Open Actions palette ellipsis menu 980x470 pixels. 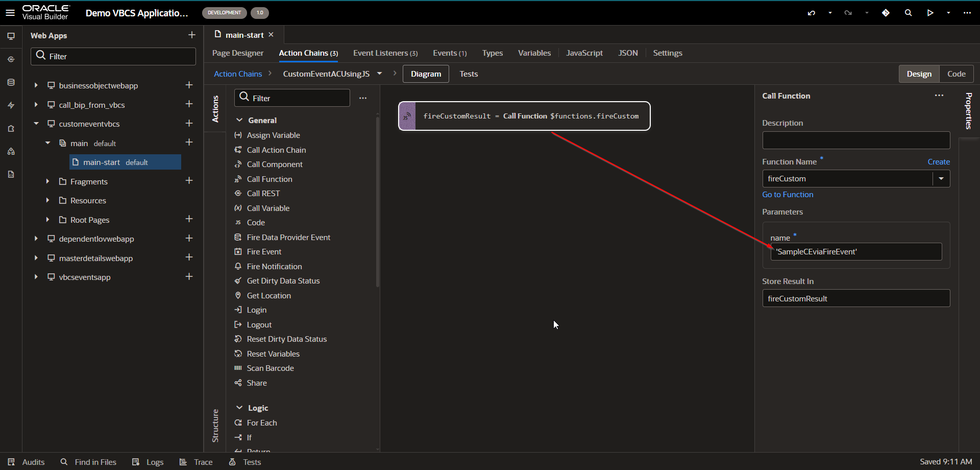pos(363,98)
